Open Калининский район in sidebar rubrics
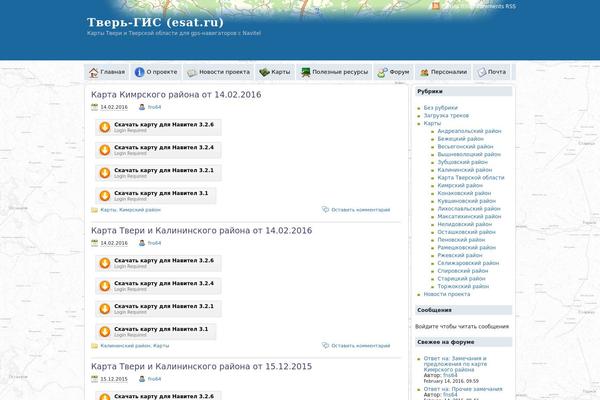 point(465,170)
